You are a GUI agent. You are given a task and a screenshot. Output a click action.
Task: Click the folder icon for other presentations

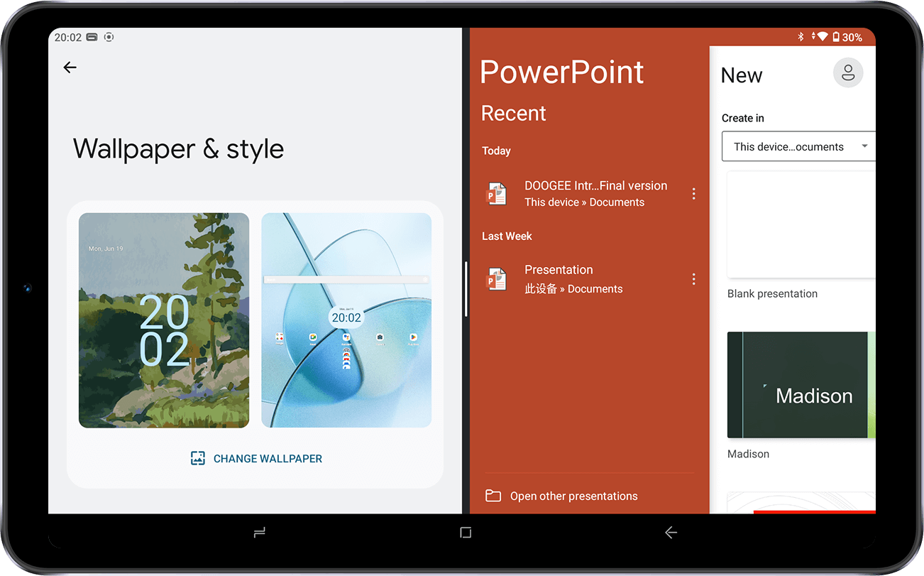[493, 496]
